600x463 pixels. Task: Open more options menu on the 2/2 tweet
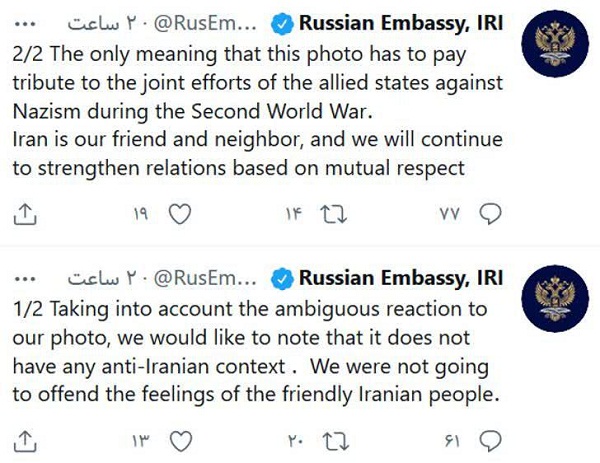click(25, 24)
